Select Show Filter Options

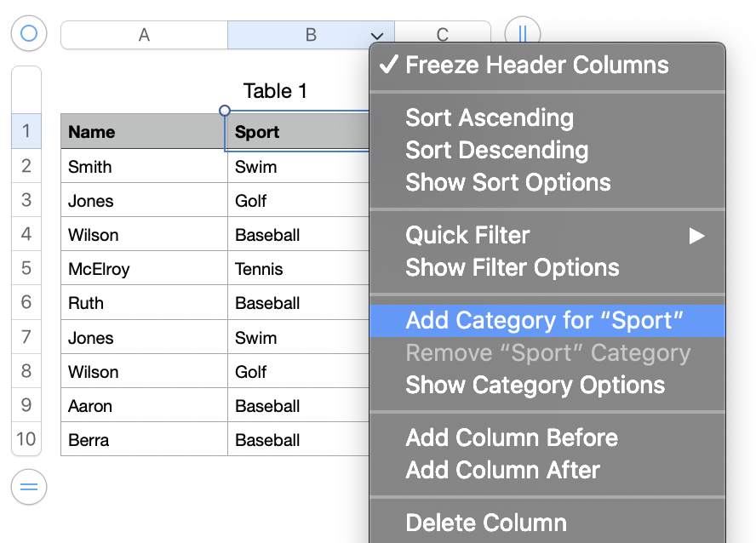click(513, 267)
